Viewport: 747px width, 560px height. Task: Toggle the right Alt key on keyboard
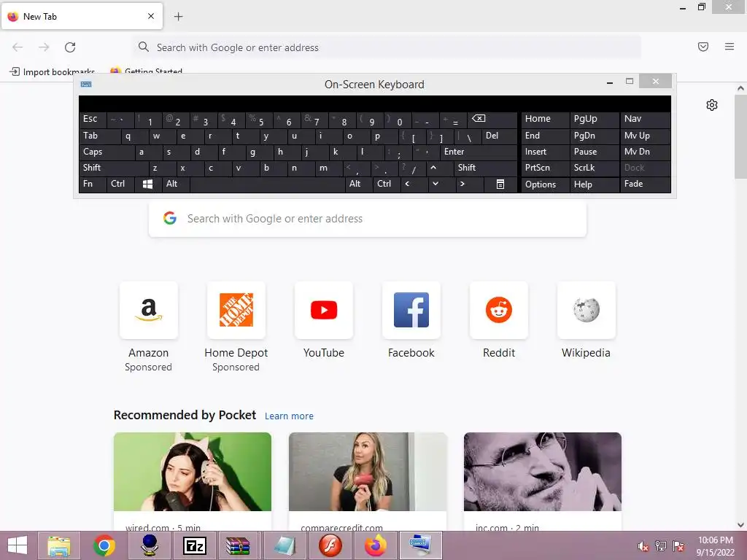(x=358, y=184)
